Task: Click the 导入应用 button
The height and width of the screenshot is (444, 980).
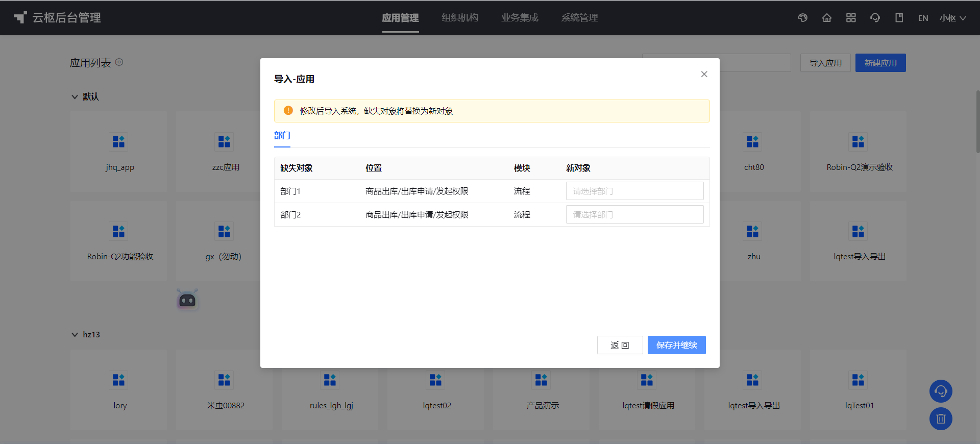Action: tap(825, 63)
